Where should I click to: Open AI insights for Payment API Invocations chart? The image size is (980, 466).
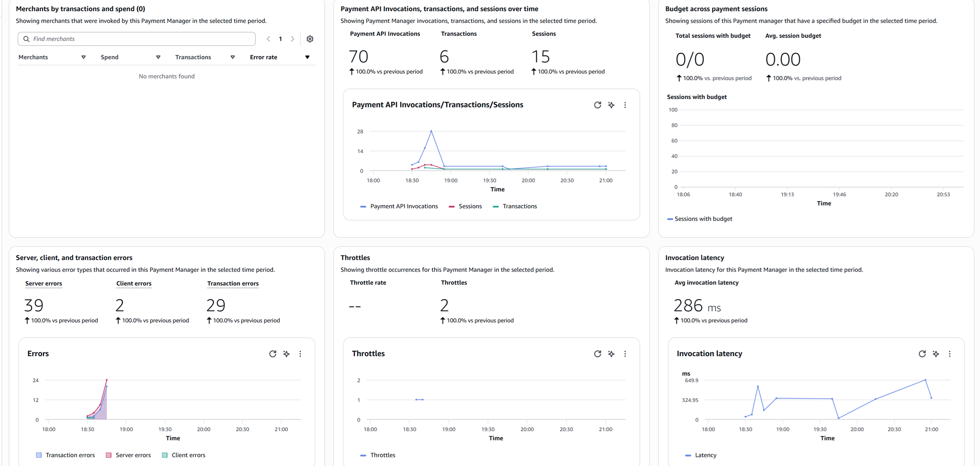611,105
